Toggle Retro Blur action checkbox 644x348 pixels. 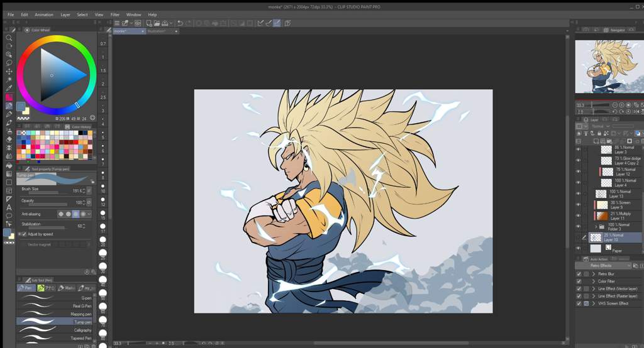pyautogui.click(x=579, y=274)
